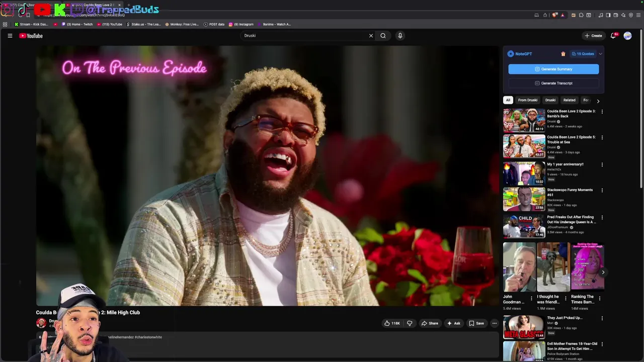Open browser apps grid in bookmarks bar

click(x=5, y=24)
